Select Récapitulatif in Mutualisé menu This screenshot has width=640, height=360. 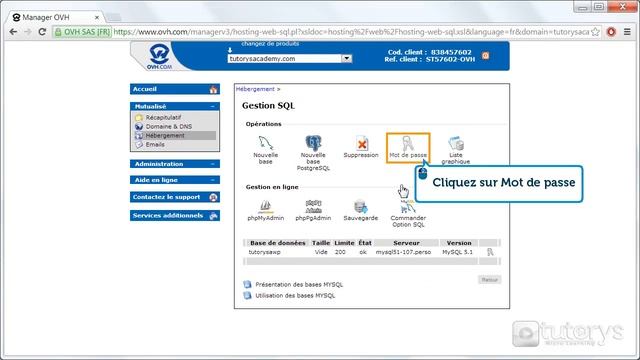(x=163, y=118)
